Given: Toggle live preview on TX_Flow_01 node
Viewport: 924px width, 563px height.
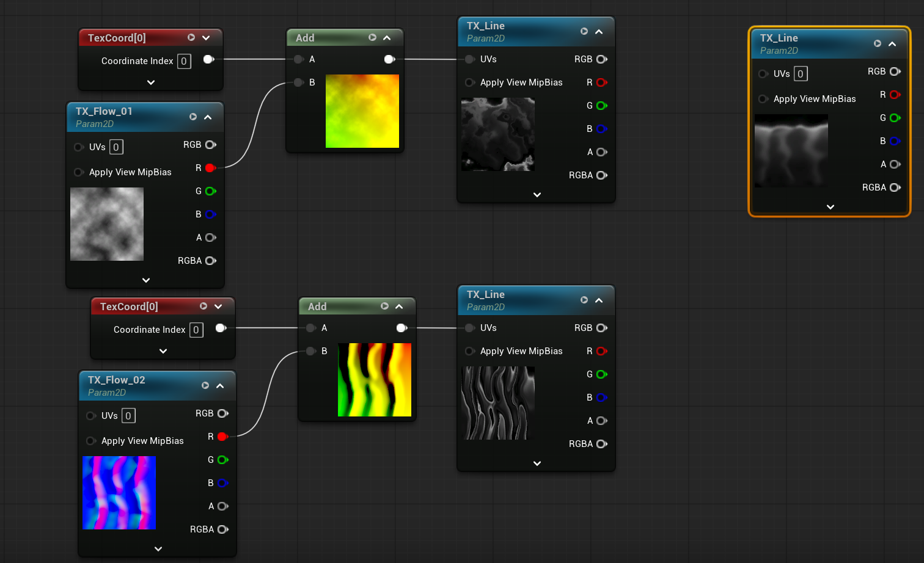Looking at the screenshot, I should click(193, 117).
